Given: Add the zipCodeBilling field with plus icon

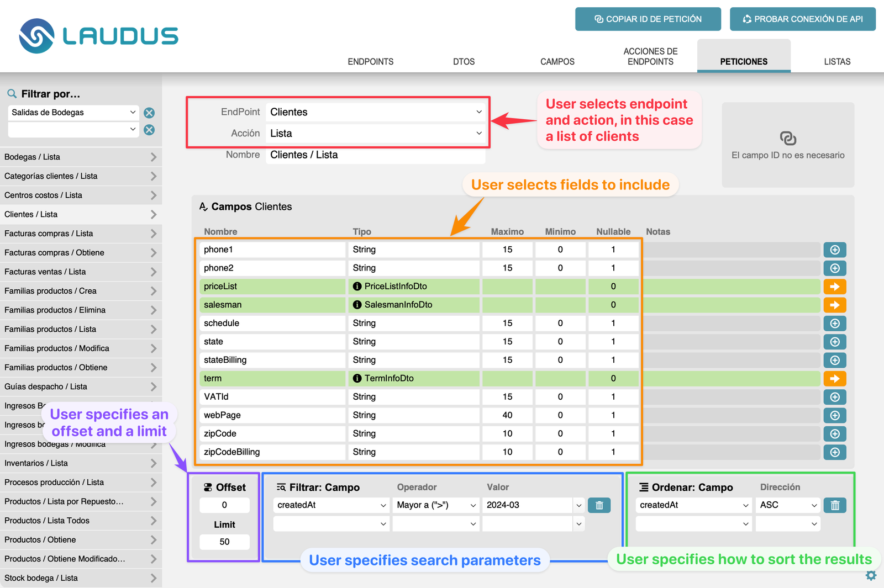Looking at the screenshot, I should (x=835, y=452).
